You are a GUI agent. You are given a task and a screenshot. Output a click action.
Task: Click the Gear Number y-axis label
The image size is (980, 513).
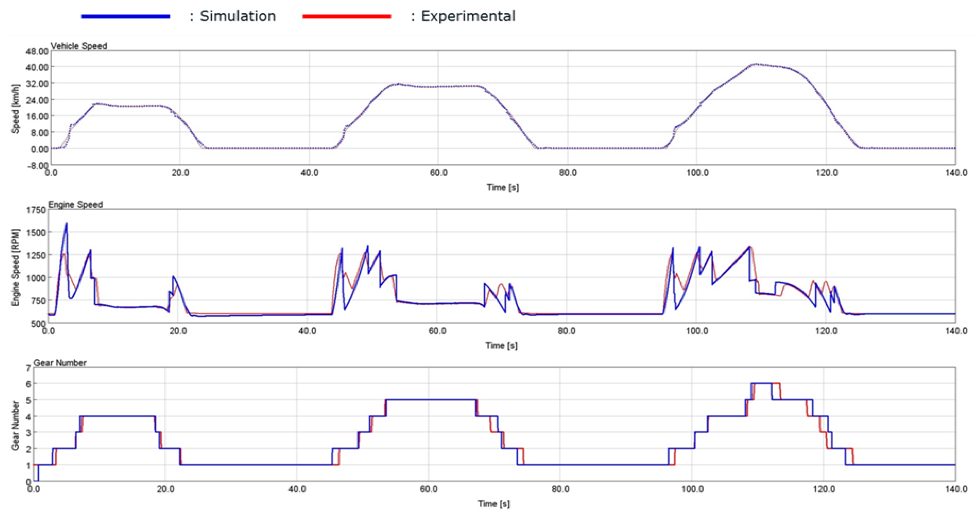[x=15, y=425]
